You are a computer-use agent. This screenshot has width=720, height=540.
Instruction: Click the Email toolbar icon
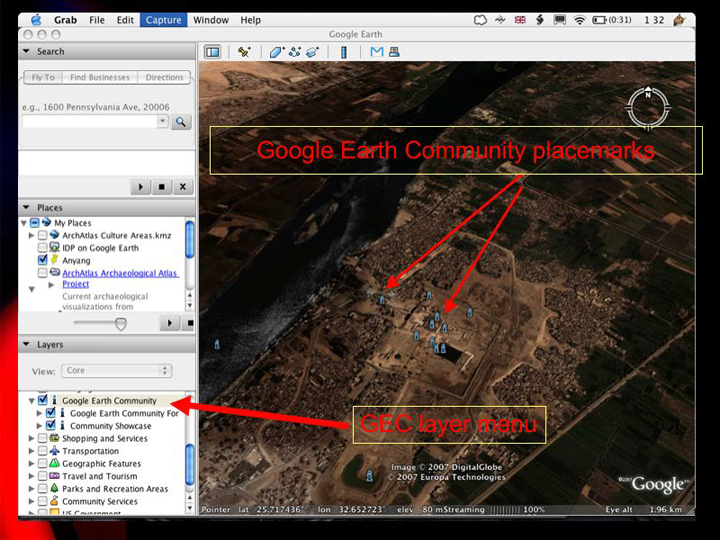[x=377, y=52]
